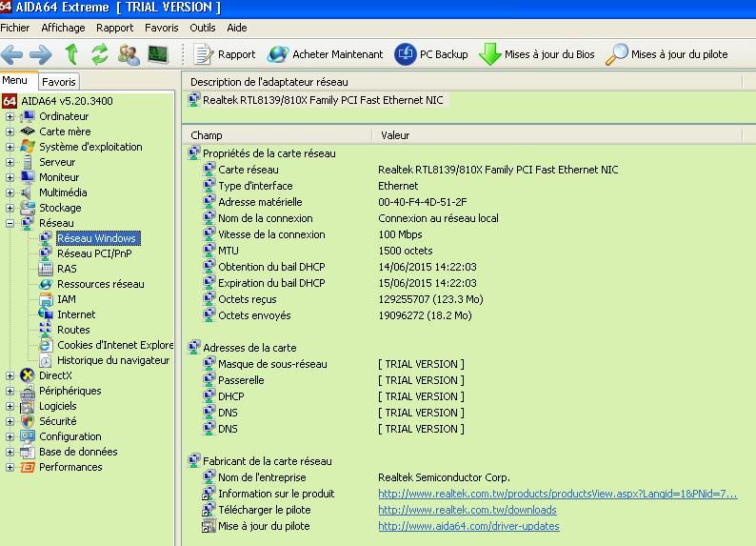Click the users icon in the toolbar

[129, 54]
